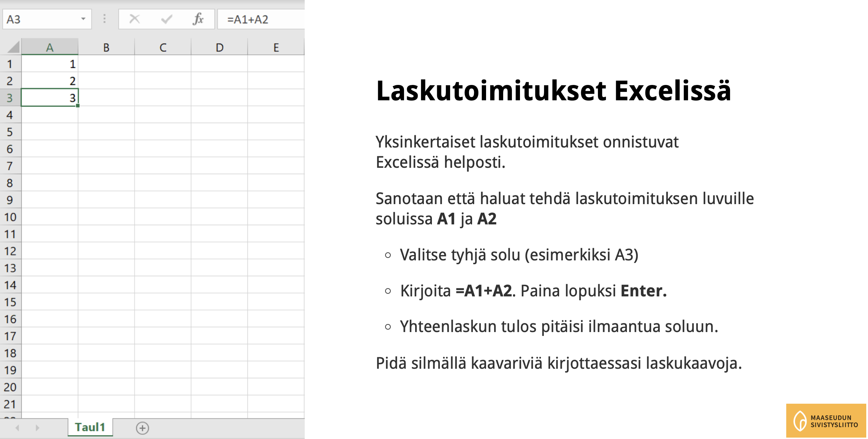Click the previous sheet navigation arrow
Viewport: 868px width, 439px height.
[17, 428]
